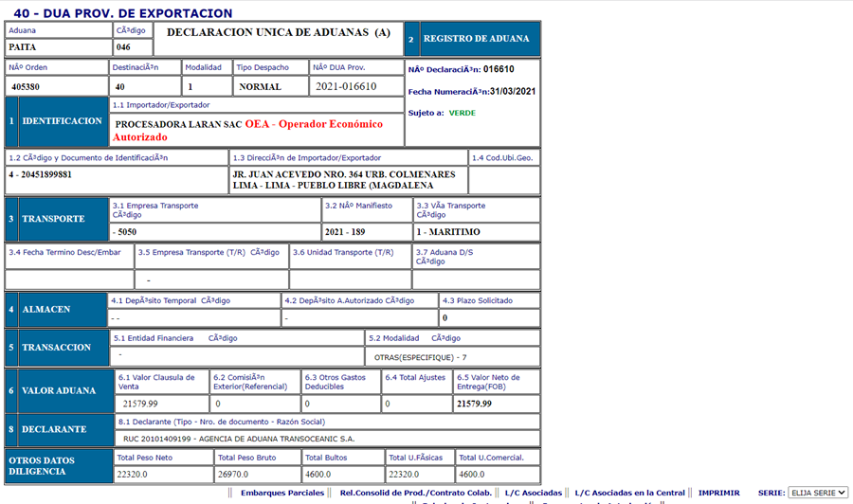Select Valor Clausula de Venta amount 21579.99
Image resolution: width=853 pixels, height=504 pixels.
(140, 404)
